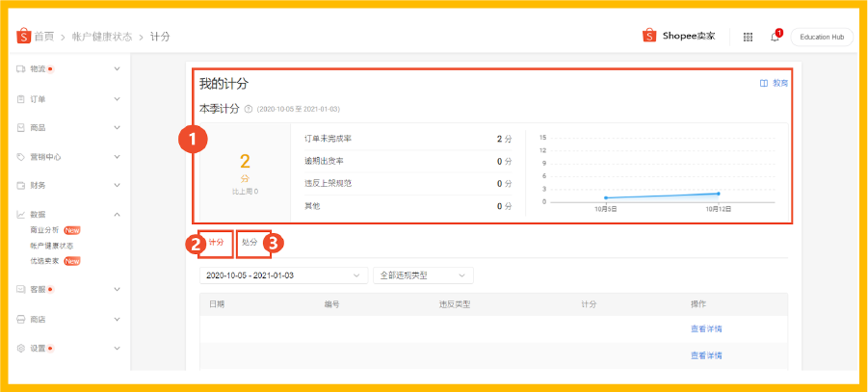Click the 订单未完成率 row
Screen dimensions: 868x392
[x=408, y=139]
